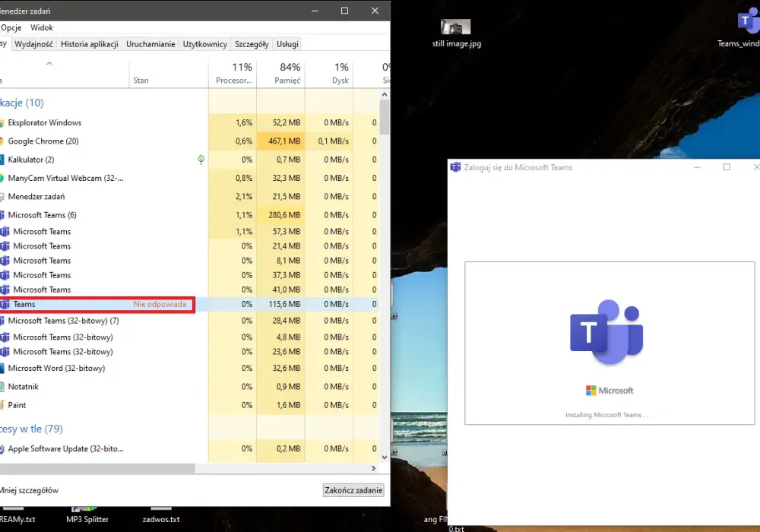This screenshot has height=532, width=760.
Task: Select the Google Chrome (20) row
Action: [189, 141]
